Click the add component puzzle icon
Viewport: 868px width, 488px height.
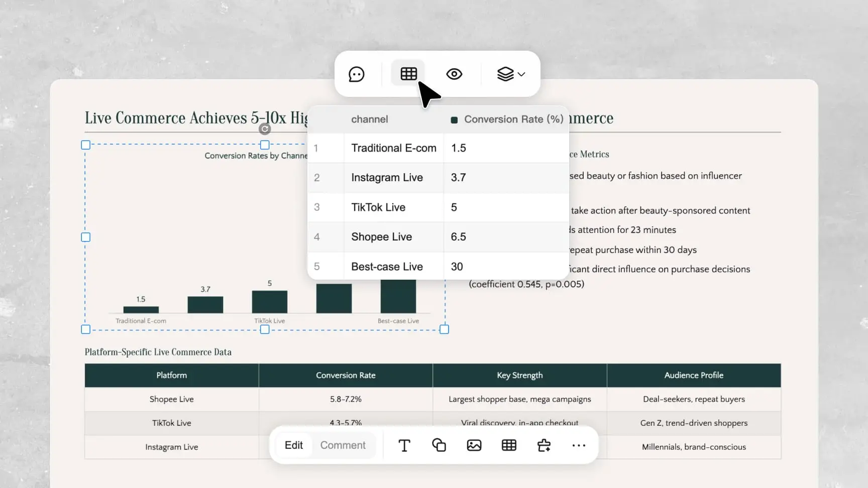click(x=544, y=445)
